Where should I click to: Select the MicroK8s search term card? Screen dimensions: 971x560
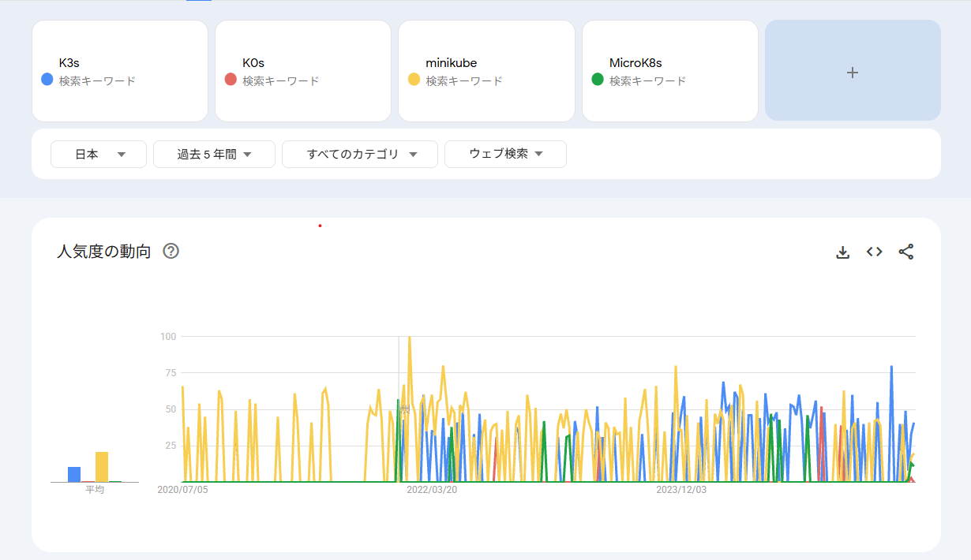pos(670,71)
